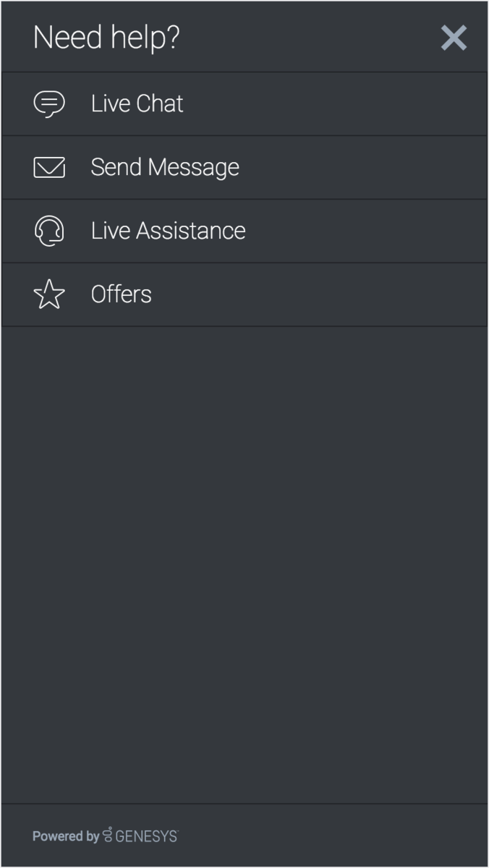Click the empty dark area below Offers
The width and height of the screenshot is (489, 868).
[244, 564]
